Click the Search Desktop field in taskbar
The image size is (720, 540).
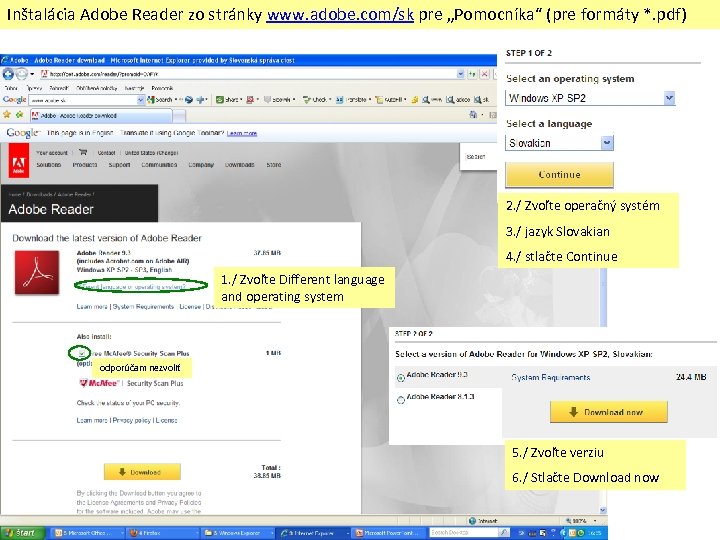click(x=464, y=533)
